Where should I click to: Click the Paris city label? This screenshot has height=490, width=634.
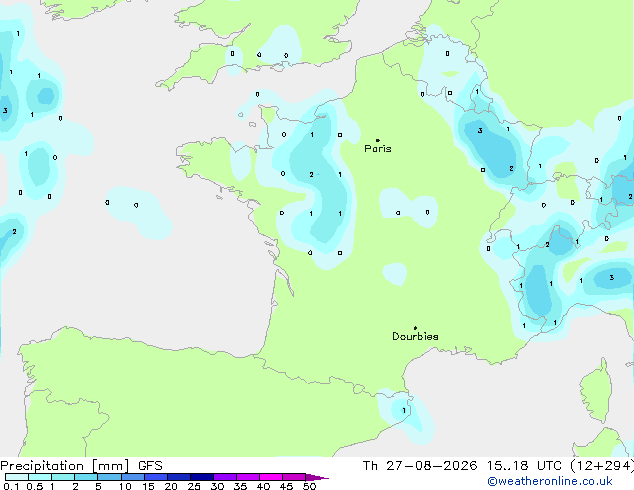click(378, 149)
